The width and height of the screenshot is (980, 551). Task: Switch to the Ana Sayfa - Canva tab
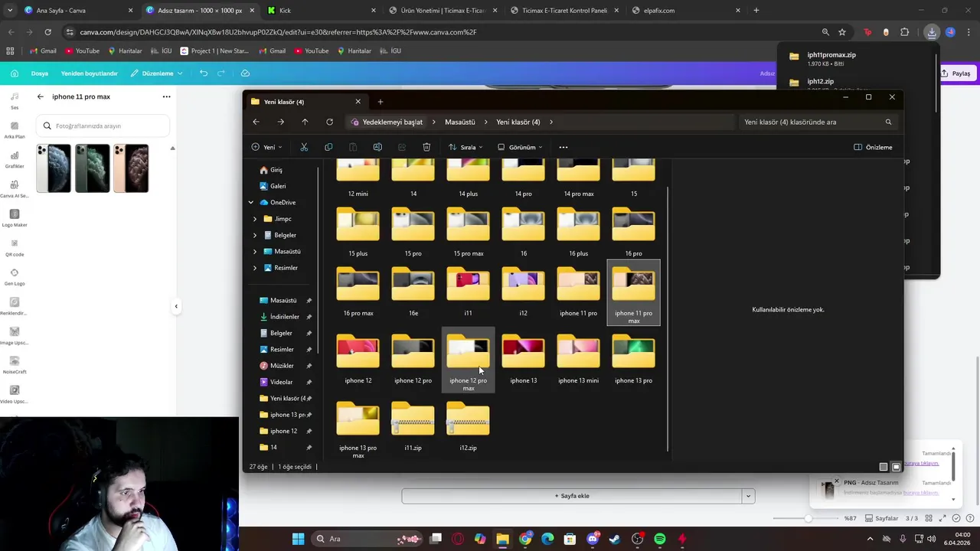77,11
